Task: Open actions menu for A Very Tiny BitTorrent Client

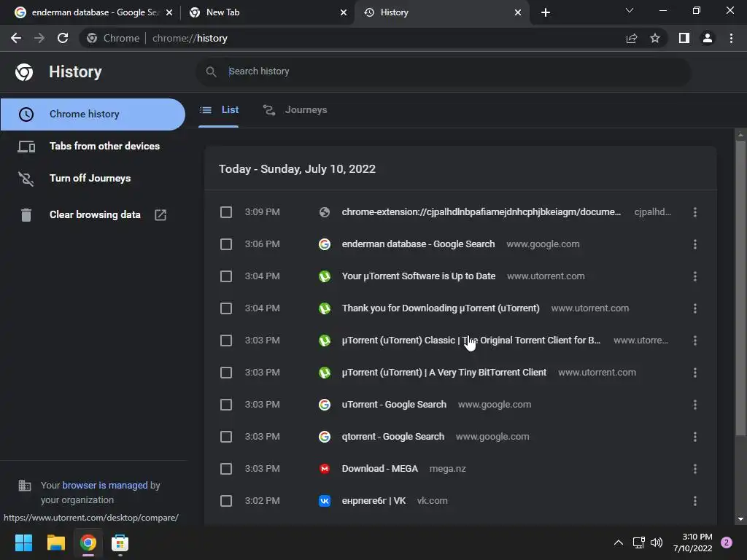Action: [x=695, y=373]
